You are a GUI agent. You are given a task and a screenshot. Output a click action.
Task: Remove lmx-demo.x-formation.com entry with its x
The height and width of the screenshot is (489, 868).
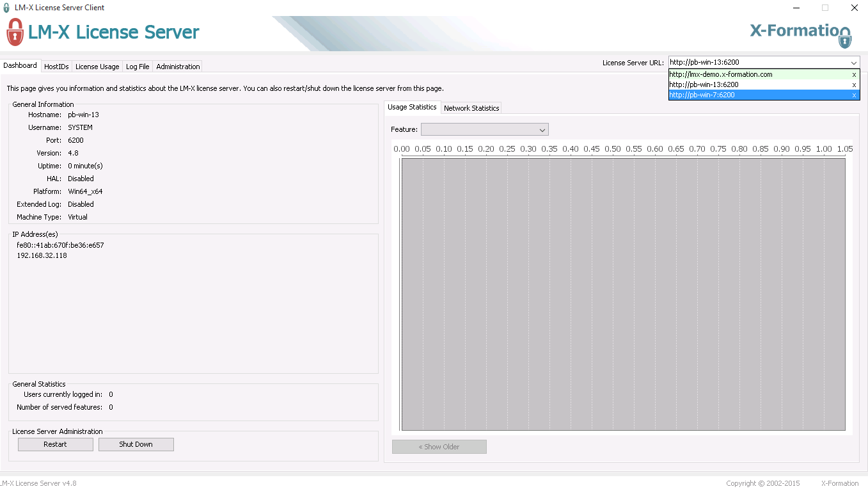pyautogui.click(x=854, y=75)
